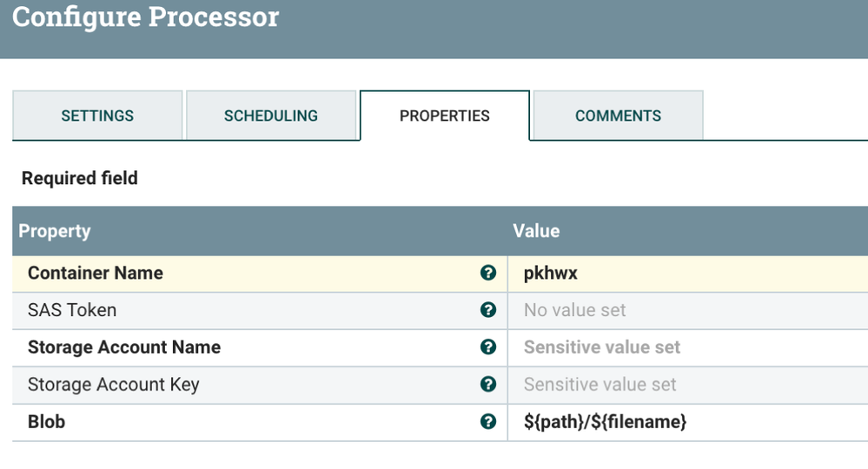Image resolution: width=868 pixels, height=469 pixels.
Task: Click help icon for Storage Account Name
Action: [x=488, y=347]
